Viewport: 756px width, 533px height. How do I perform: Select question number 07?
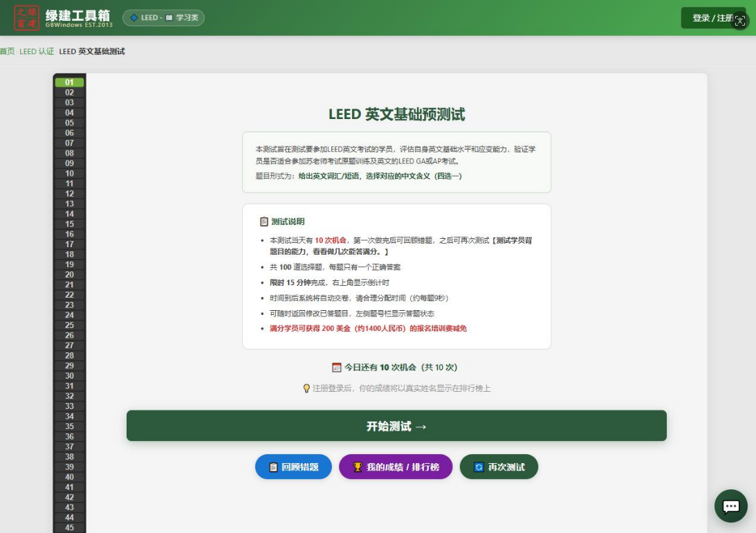pyautogui.click(x=69, y=143)
